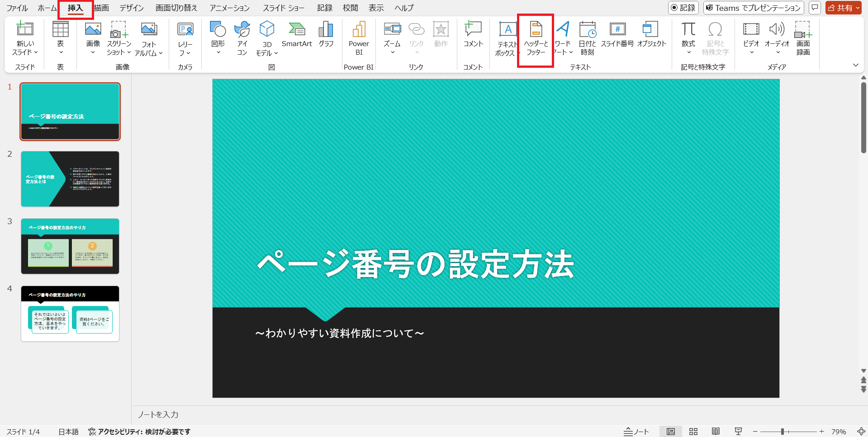Insert a SmartArt graphic
Screen dimensions: 868x437
click(x=297, y=36)
